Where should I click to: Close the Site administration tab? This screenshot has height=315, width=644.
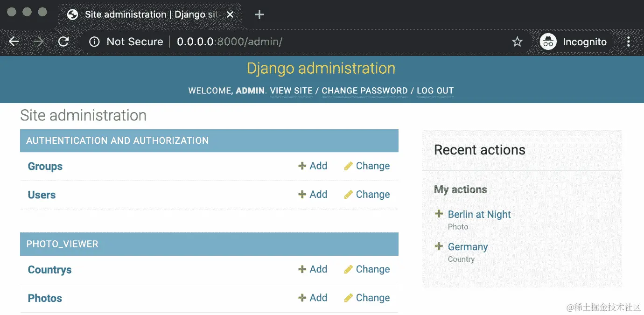[230, 14]
